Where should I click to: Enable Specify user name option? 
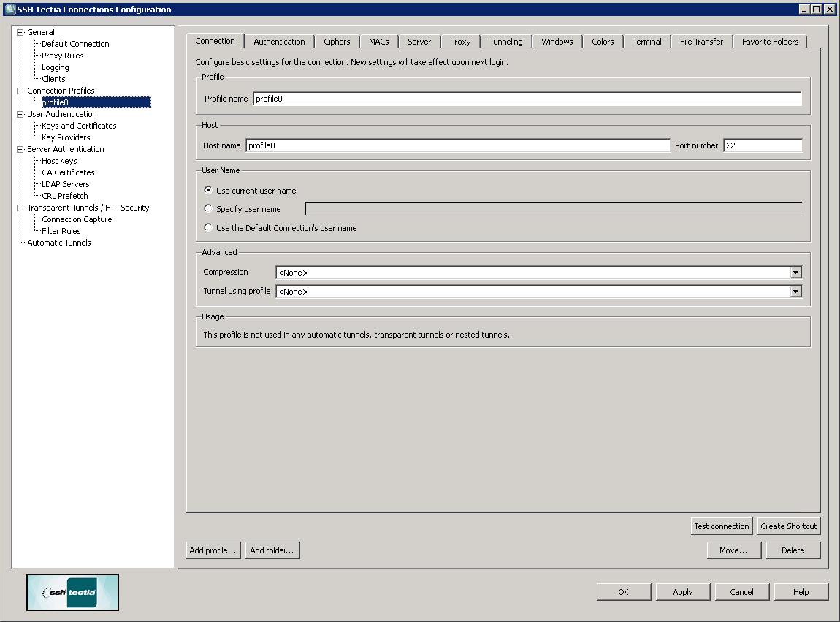[x=208, y=208]
